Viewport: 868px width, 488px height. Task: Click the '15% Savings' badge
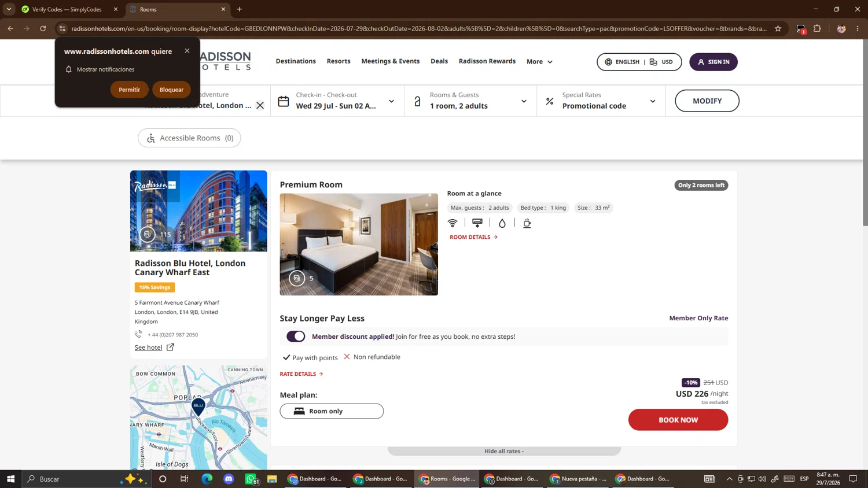pos(155,287)
